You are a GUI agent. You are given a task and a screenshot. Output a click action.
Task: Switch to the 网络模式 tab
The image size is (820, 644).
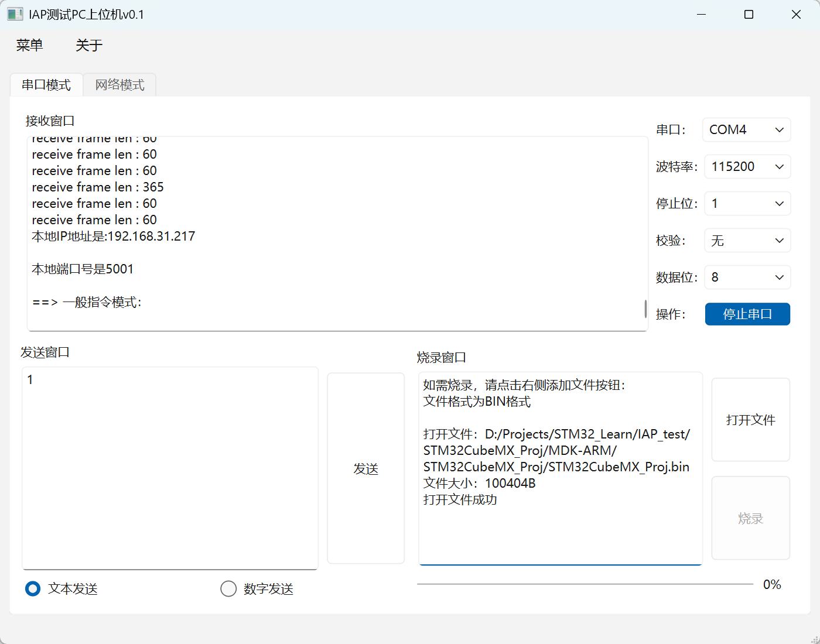coord(119,85)
